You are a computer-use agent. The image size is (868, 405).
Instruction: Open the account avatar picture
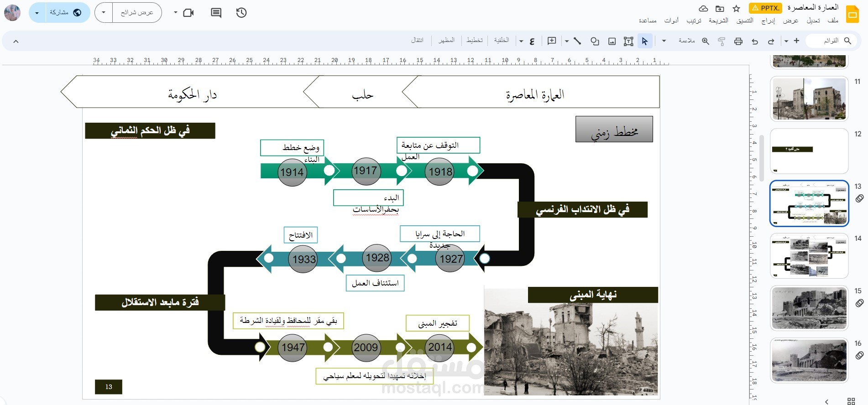click(x=12, y=12)
